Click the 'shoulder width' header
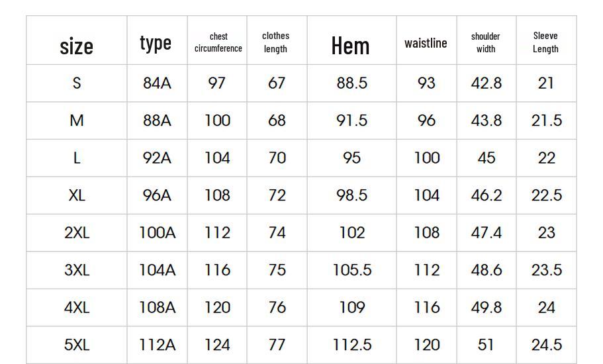The image size is (603, 364). (486, 42)
